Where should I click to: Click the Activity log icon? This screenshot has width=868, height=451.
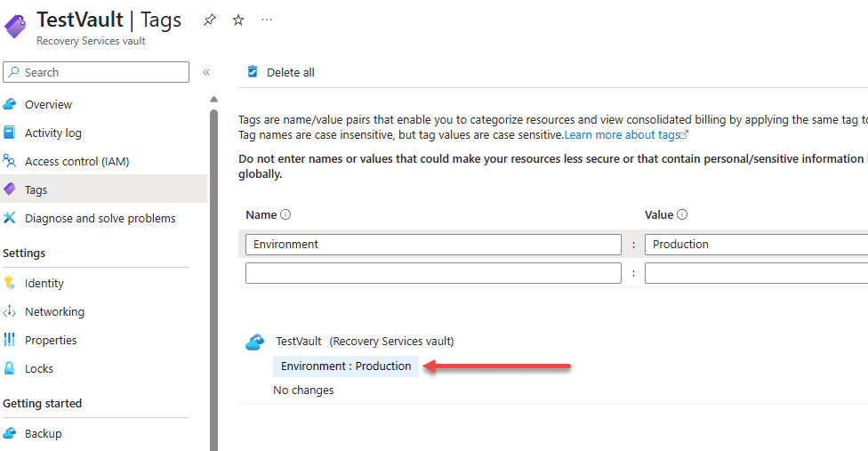click(10, 133)
